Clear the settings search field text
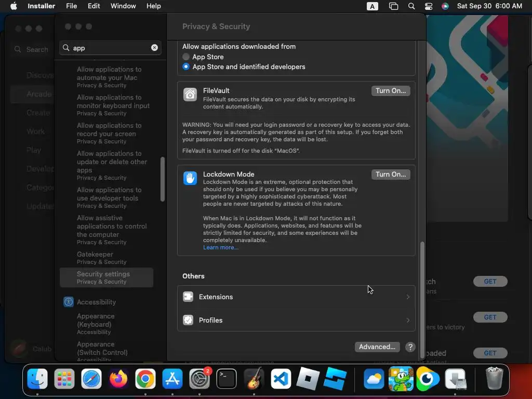Viewport: 532px width, 399px height. click(154, 48)
